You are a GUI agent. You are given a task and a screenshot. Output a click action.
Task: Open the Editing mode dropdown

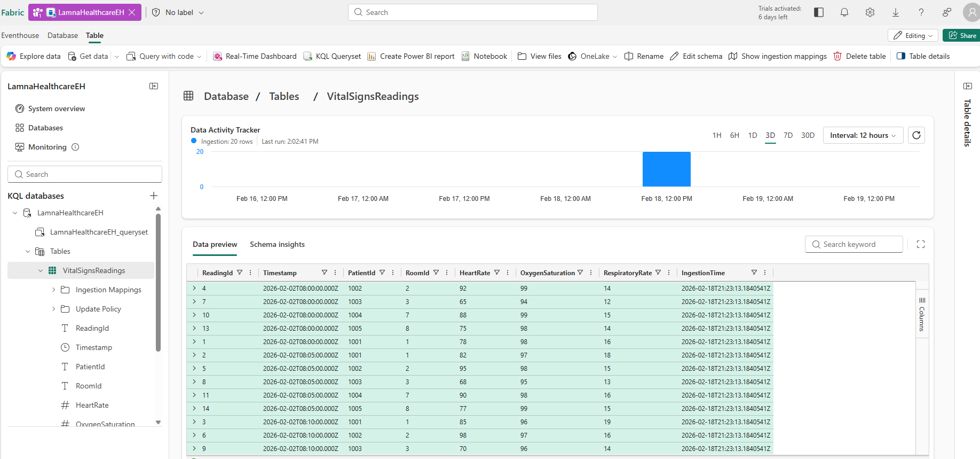pos(913,36)
